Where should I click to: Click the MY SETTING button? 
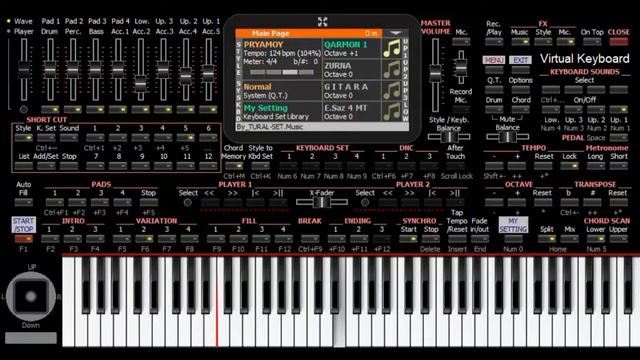[x=513, y=225]
